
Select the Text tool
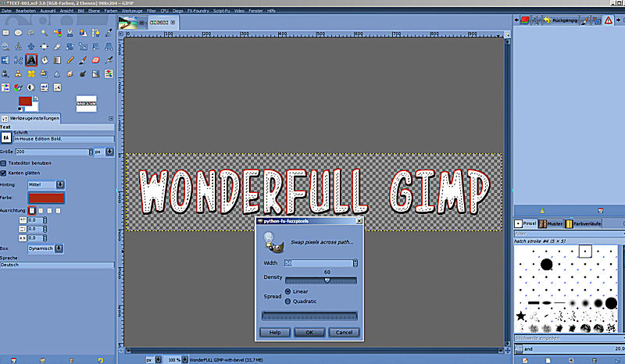point(31,60)
